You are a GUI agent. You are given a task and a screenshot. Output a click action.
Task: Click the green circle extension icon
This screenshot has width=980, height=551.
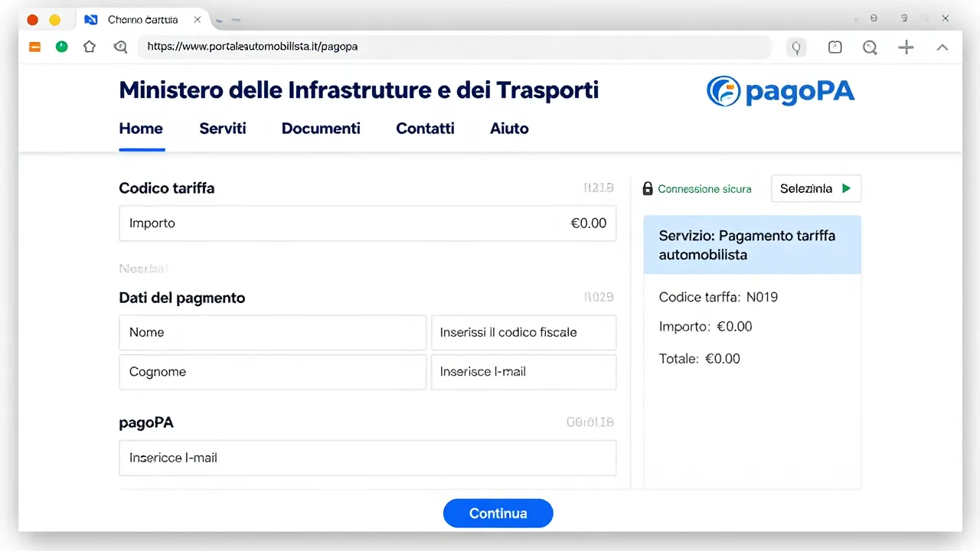coord(62,47)
